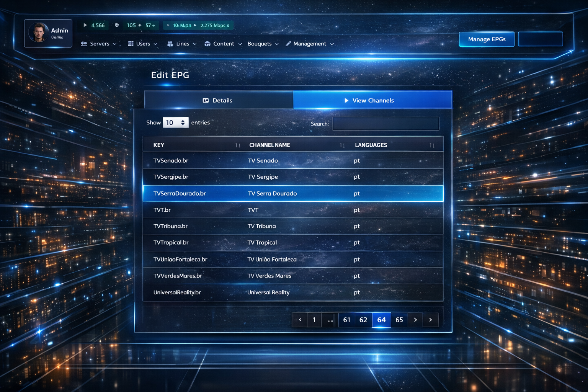Click the View Channels play icon
Screen dimensions: 588x392
(x=346, y=100)
